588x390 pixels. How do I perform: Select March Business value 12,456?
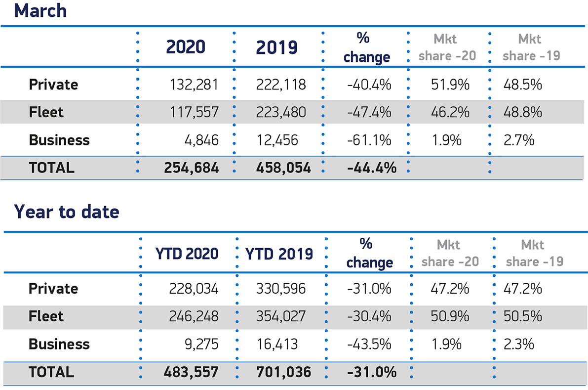pyautogui.click(x=277, y=140)
